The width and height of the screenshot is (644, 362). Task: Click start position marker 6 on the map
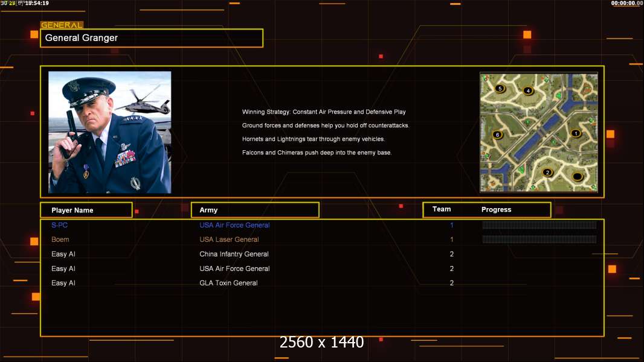[x=497, y=135]
